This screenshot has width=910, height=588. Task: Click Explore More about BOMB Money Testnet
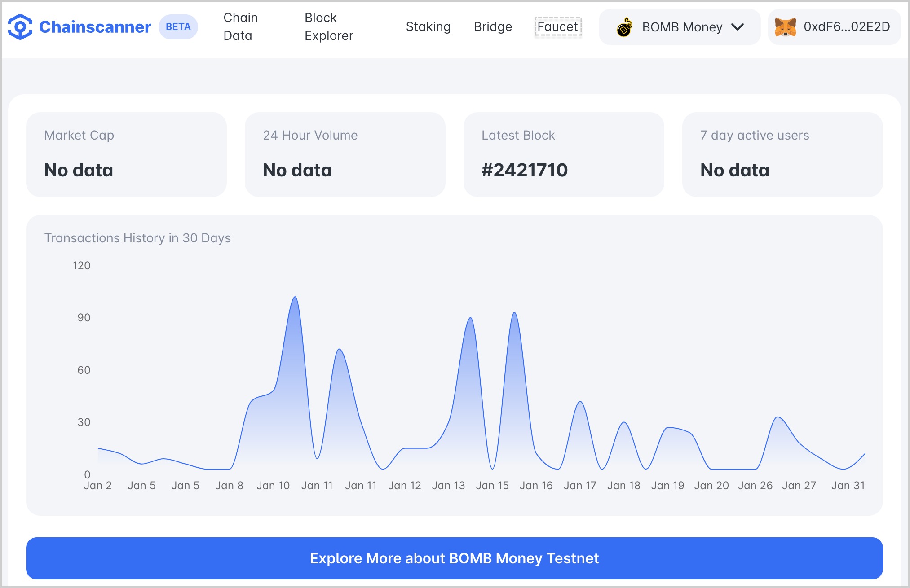point(455,558)
